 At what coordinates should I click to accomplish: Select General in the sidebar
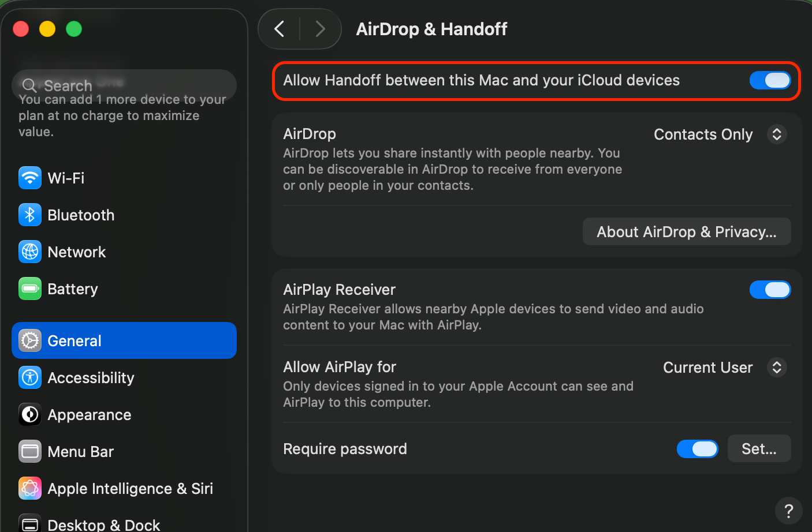(124, 340)
